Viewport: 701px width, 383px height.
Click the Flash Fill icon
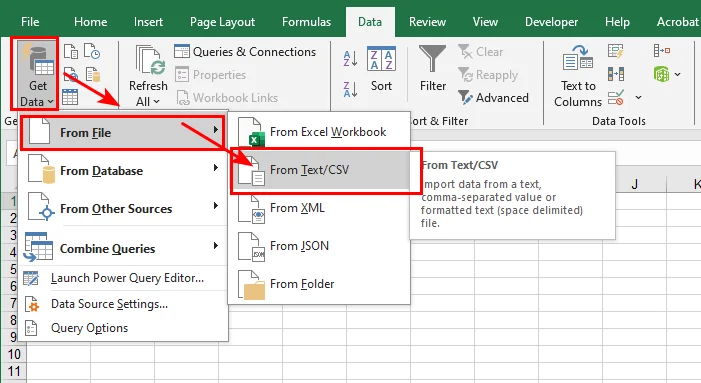(x=616, y=51)
